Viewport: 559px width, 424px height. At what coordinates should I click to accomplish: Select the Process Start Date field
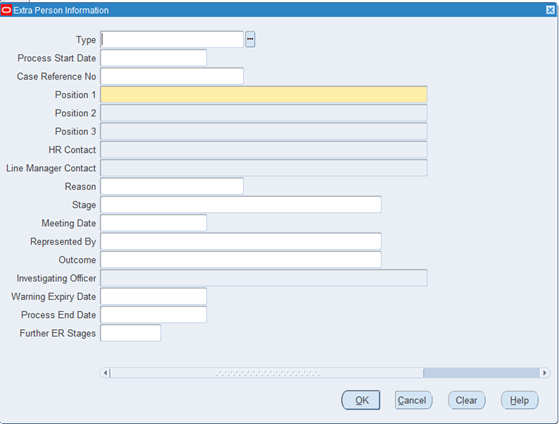[x=153, y=58]
